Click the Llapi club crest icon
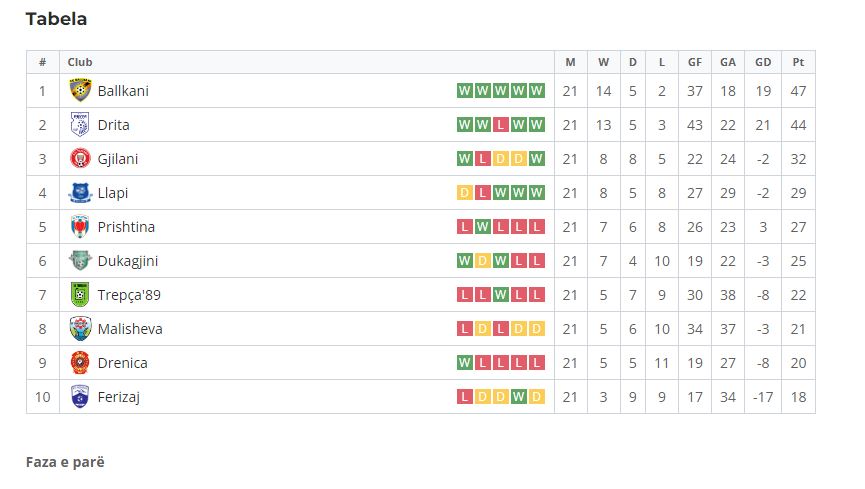This screenshot has width=865, height=489. [x=80, y=193]
